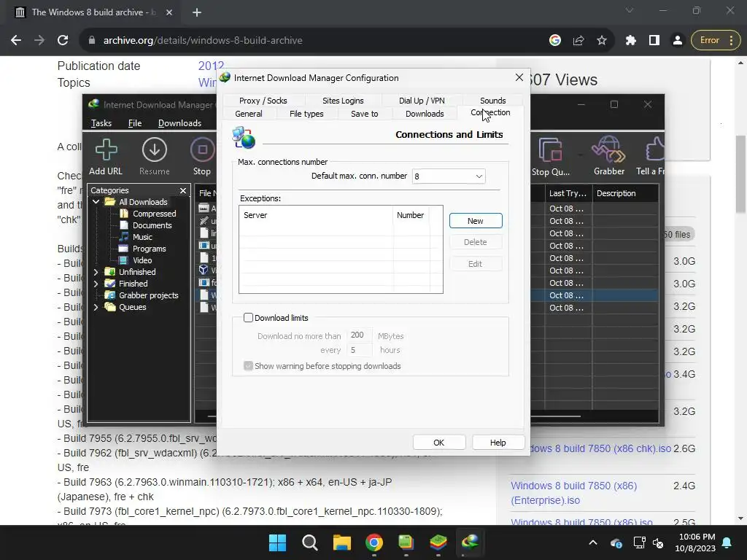Click the Stop toolbar icon in IDM
Image resolution: width=747 pixels, height=560 pixels.
coord(202,157)
